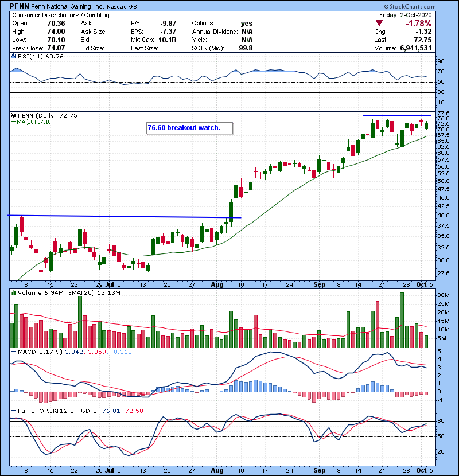Click the date 'Friday 2-Oct-2020'
The image size is (459, 476).
405,15
